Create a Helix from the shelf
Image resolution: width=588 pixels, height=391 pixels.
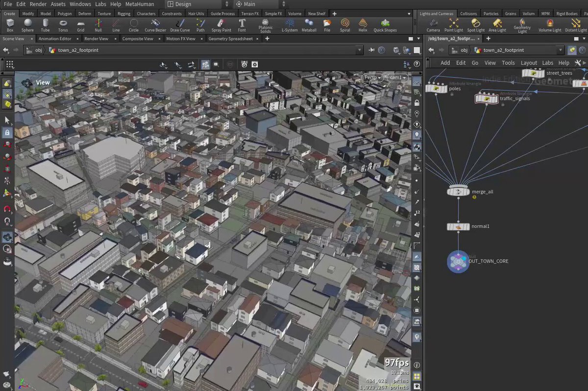pos(363,25)
